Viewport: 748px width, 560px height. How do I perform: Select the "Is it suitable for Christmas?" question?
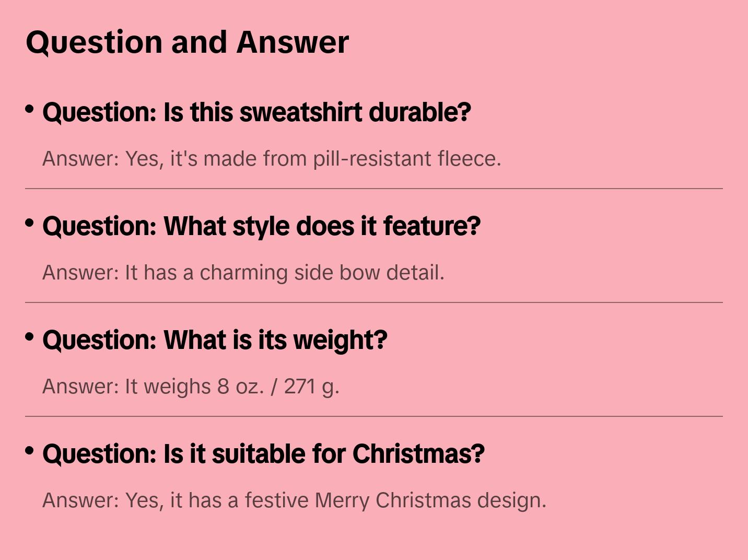[263, 454]
